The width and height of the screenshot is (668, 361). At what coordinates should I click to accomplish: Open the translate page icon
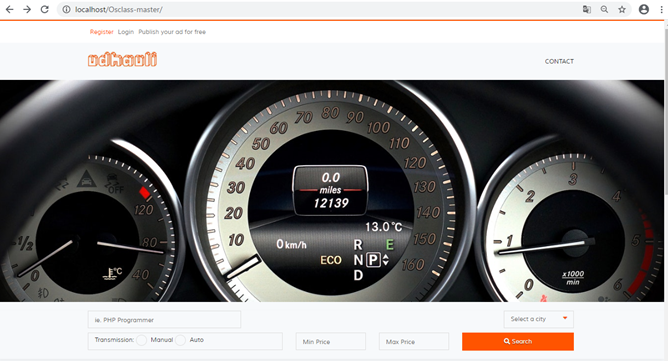click(x=587, y=9)
